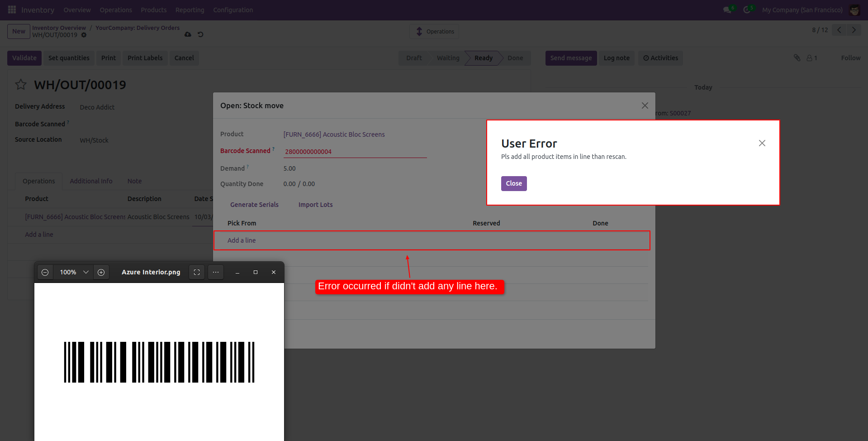Click the Follow button
The image size is (868, 441).
(x=850, y=58)
